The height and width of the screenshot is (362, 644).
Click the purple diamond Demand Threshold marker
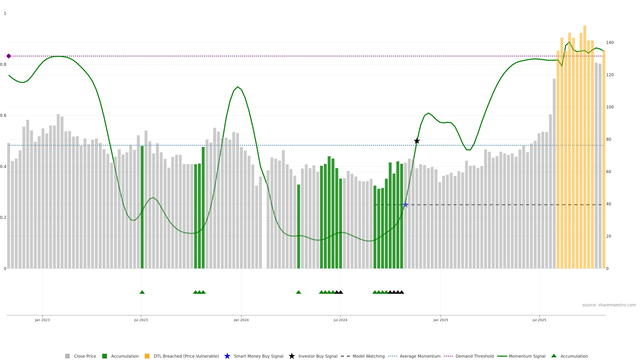(9, 56)
